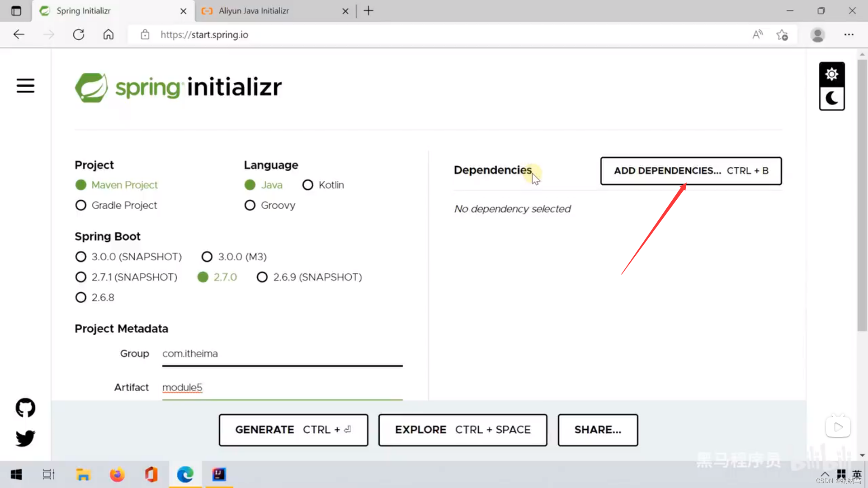Activate Read Aloud in address bar
The image size is (868, 488).
[757, 35]
